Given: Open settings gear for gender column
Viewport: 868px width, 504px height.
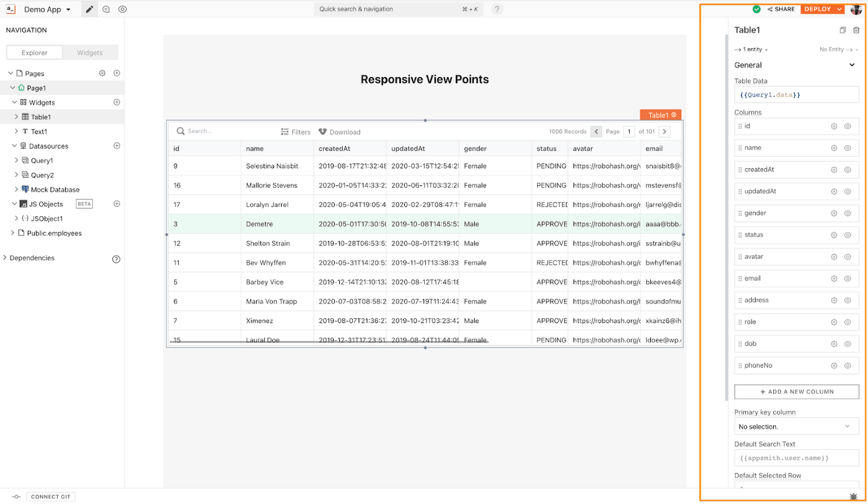Looking at the screenshot, I should tap(834, 213).
